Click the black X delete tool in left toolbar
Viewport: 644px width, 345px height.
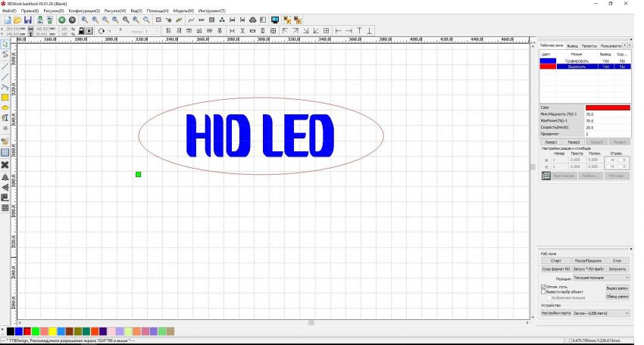click(5, 164)
